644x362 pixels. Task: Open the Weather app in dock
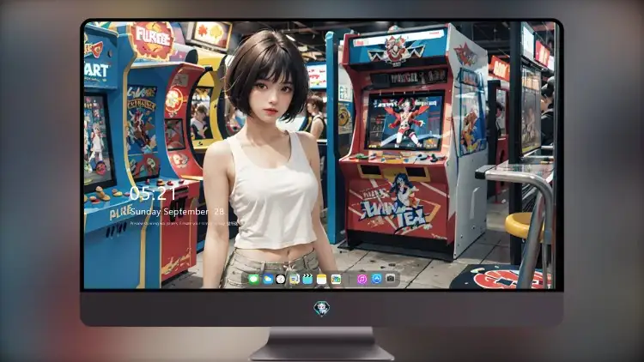(267, 280)
